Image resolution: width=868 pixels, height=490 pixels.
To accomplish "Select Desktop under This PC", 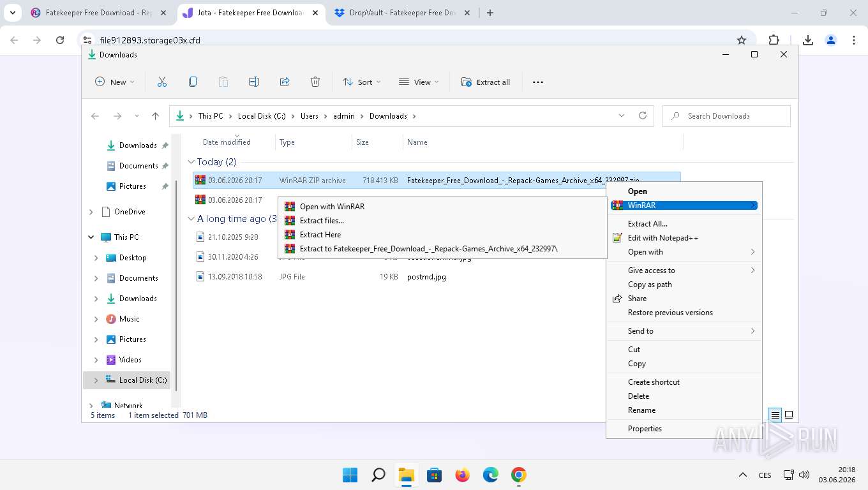I will pyautogui.click(x=133, y=258).
